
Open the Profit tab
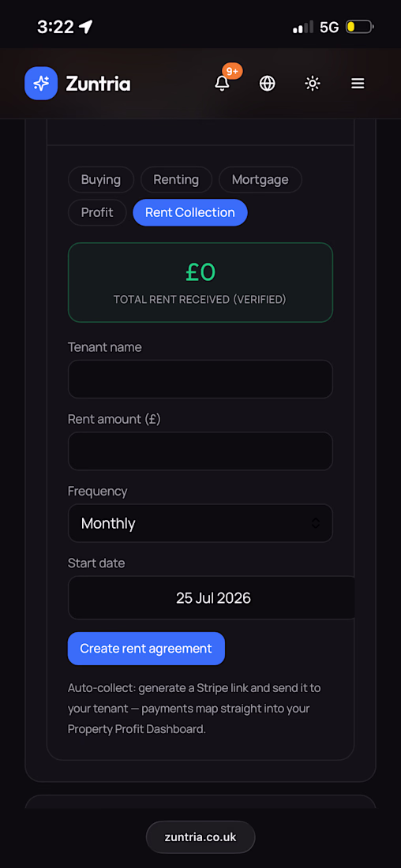[97, 212]
